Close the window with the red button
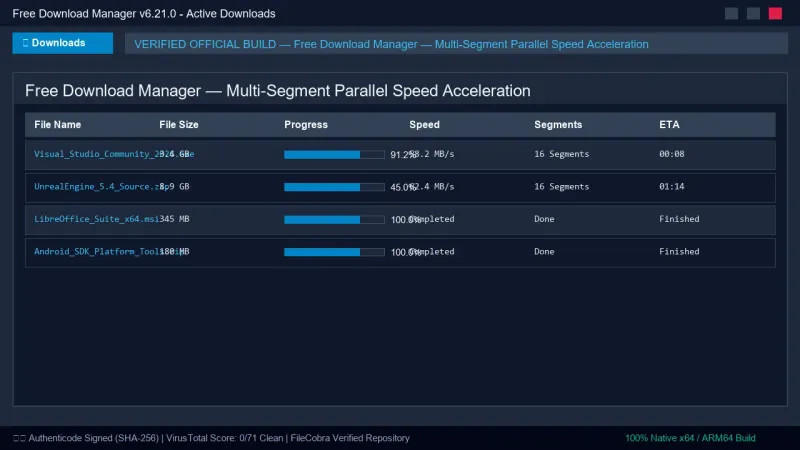Viewport: 800px width, 450px height. click(x=775, y=13)
